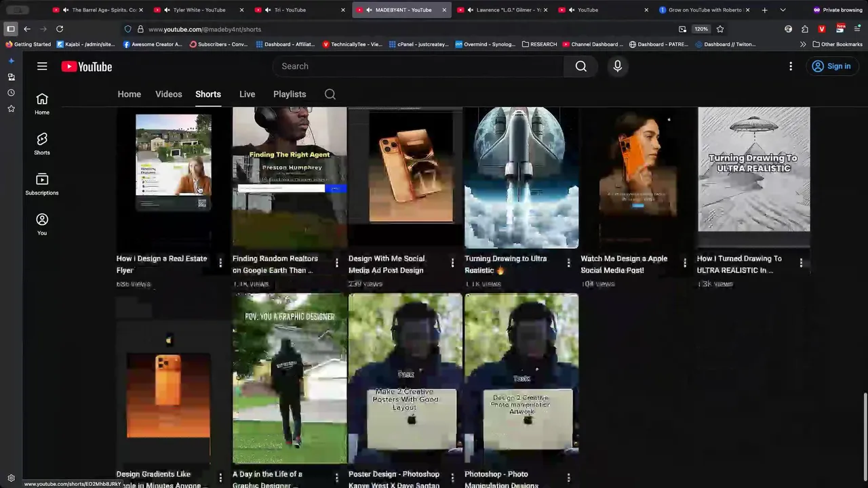The width and height of the screenshot is (868, 488).
Task: Open options for Watch Me Design a Apple post
Action: point(685,263)
